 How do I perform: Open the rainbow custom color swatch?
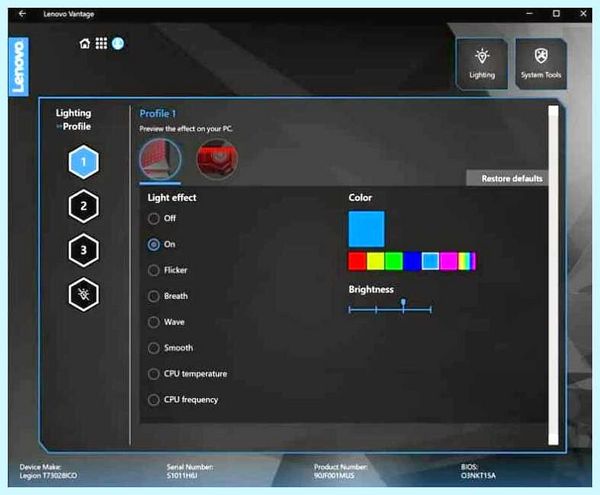[467, 261]
